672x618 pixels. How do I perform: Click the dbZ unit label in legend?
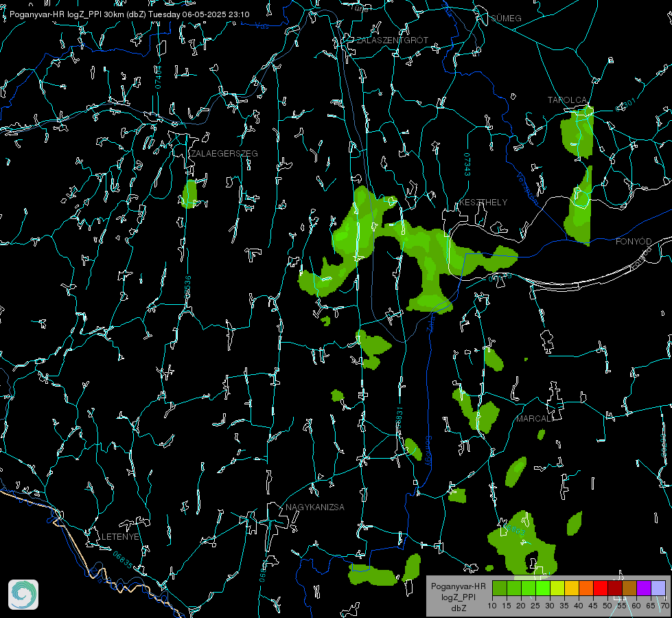point(458,608)
